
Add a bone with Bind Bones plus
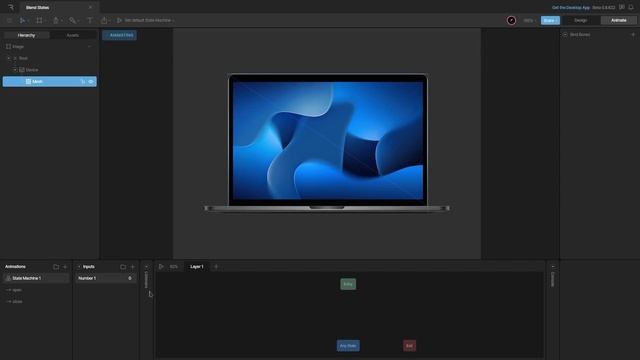tap(633, 35)
